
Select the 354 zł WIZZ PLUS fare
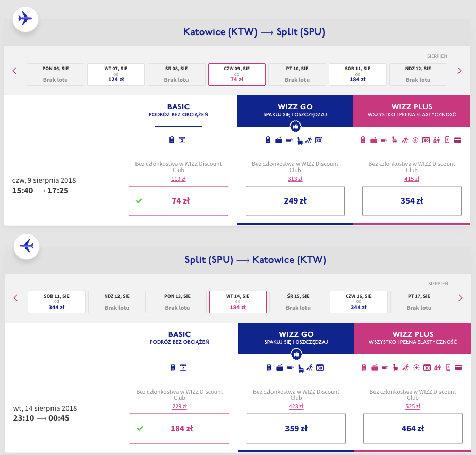[412, 201]
